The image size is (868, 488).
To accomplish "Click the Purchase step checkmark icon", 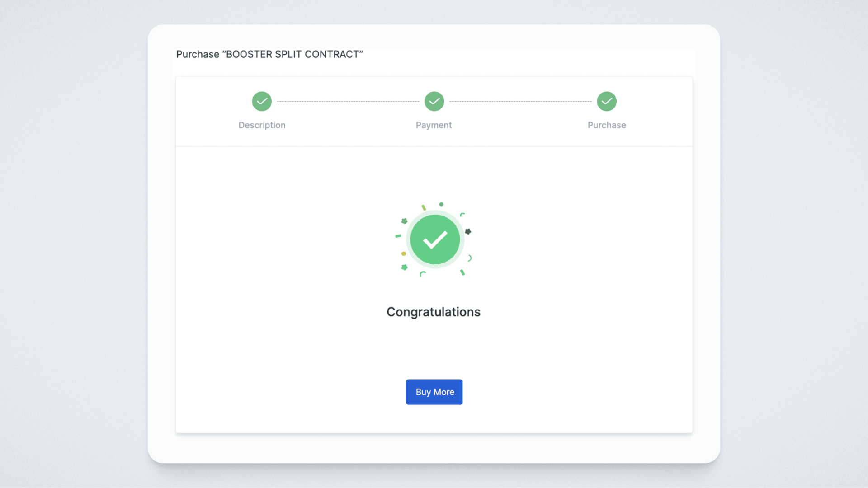I will click(607, 101).
